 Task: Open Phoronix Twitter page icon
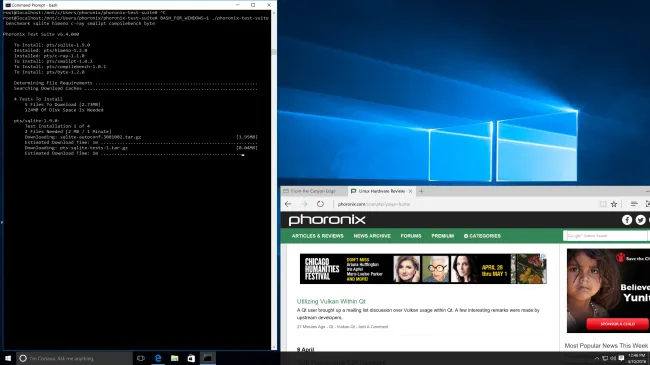(640, 220)
